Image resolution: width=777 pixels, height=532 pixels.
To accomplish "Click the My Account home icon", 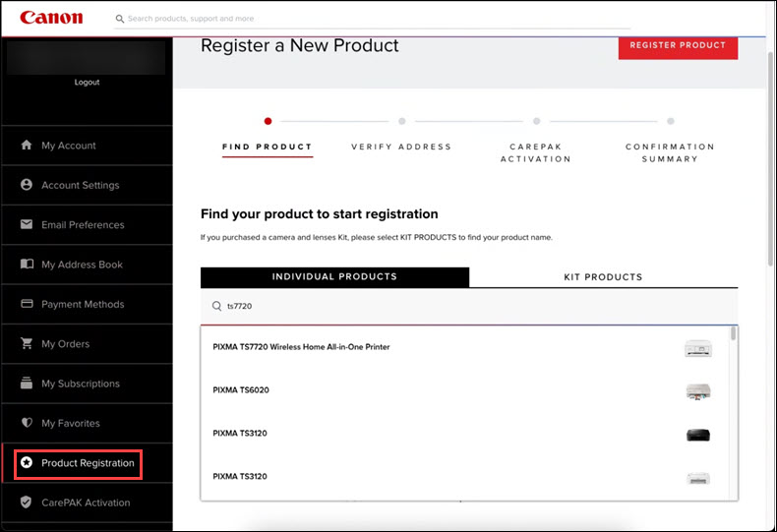I will tap(27, 146).
